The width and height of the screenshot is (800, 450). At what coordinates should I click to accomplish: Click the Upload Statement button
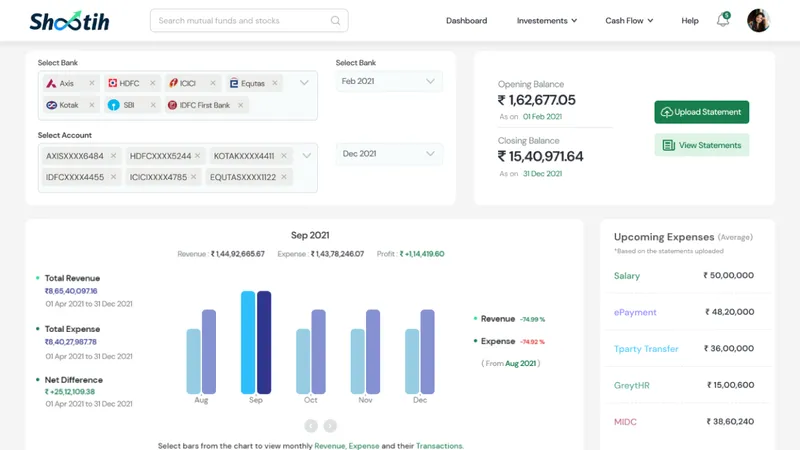click(702, 112)
